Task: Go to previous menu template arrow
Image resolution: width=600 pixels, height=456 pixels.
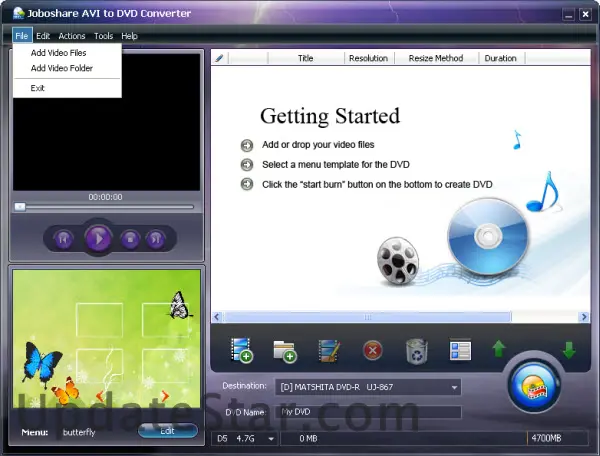Action: pos(100,396)
